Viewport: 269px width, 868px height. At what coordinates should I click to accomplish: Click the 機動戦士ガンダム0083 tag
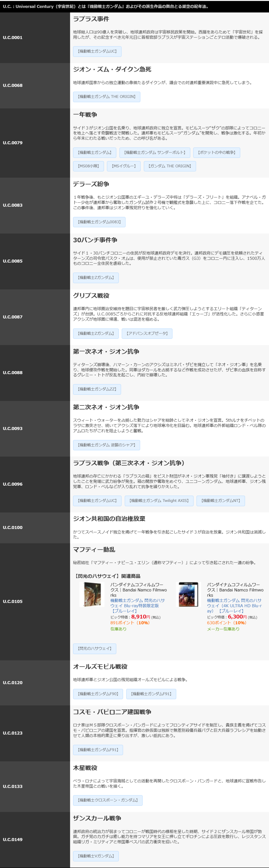pyautogui.click(x=99, y=222)
